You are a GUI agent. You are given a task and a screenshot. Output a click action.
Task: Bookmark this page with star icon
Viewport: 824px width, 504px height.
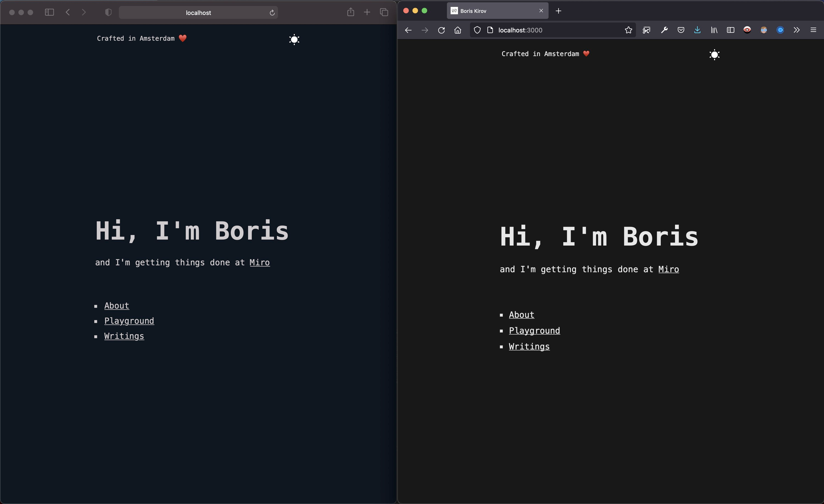coord(628,30)
